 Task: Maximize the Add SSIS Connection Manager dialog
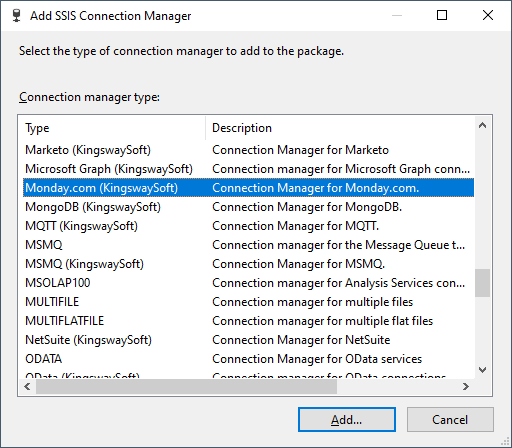(442, 15)
